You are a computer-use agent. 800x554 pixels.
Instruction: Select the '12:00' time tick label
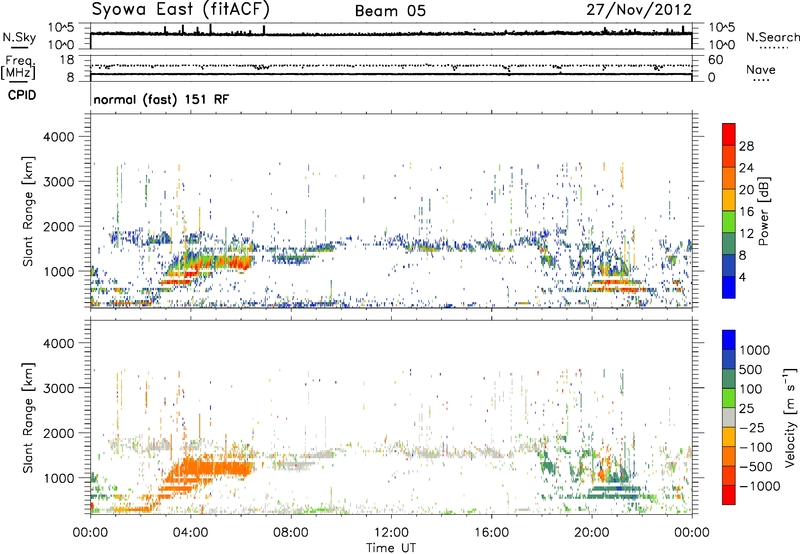(391, 533)
